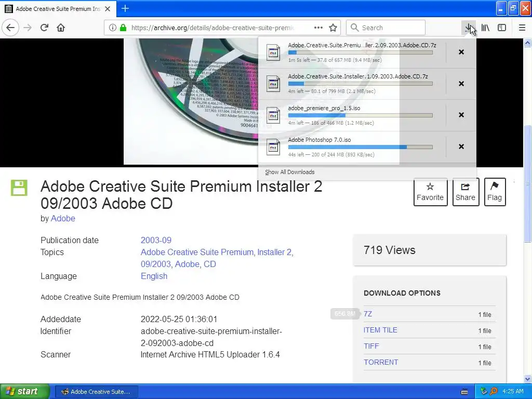Reload the current page
Image resolution: width=532 pixels, height=399 pixels.
(44, 28)
